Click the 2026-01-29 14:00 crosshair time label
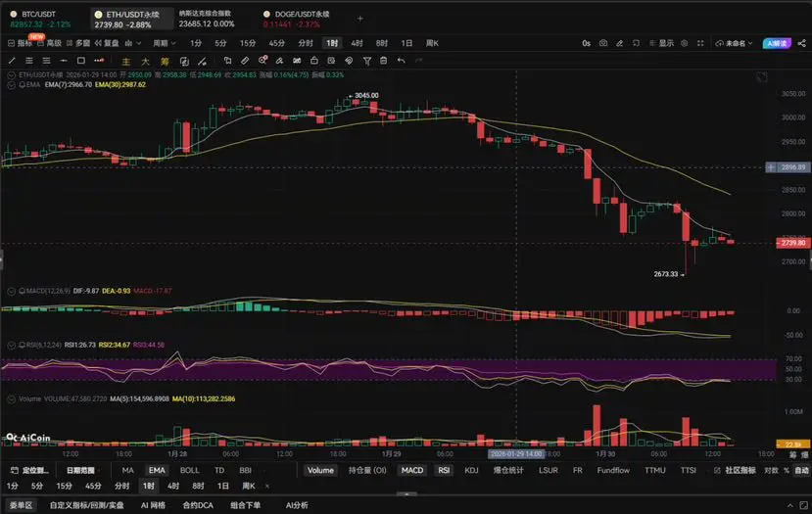This screenshot has height=514, width=812. coord(516,454)
